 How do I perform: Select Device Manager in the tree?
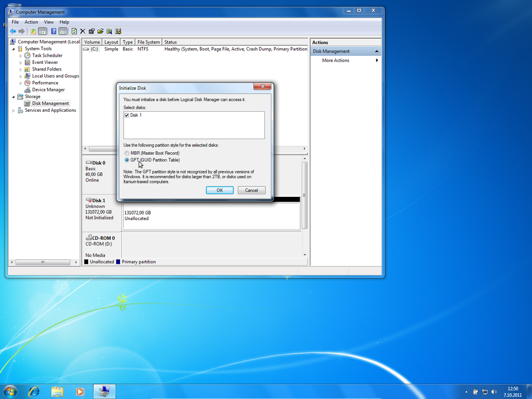coord(48,90)
